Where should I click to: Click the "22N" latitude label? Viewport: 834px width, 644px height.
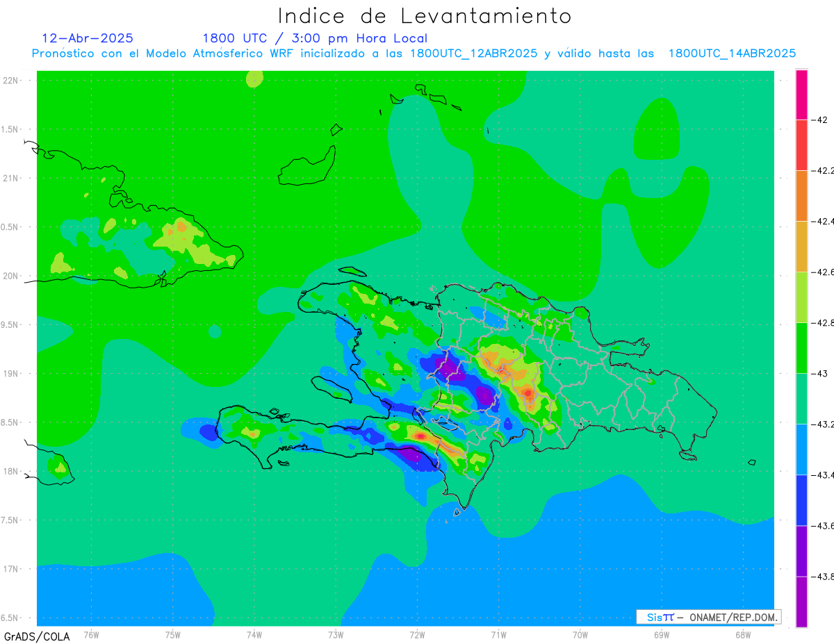pos(11,80)
